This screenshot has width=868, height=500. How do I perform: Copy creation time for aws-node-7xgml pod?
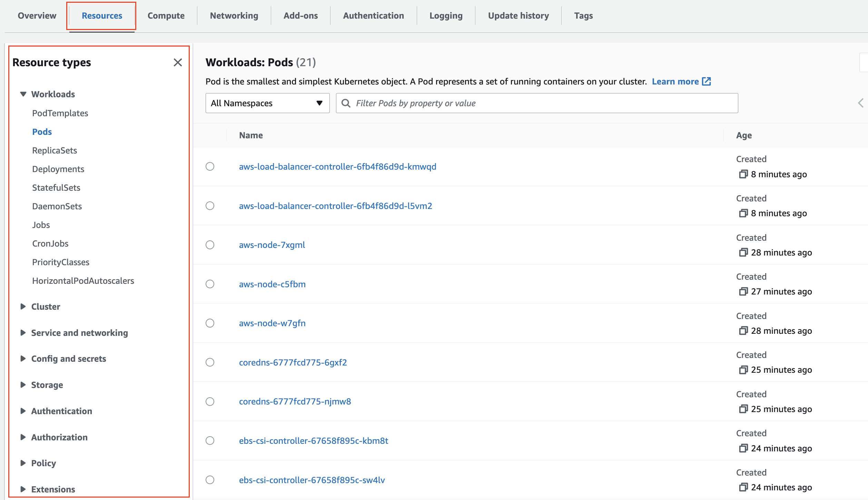743,252
